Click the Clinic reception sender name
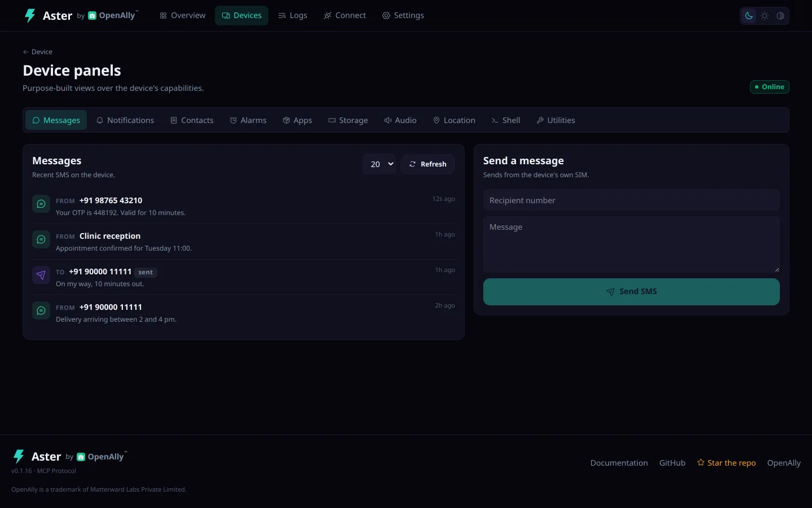 click(110, 236)
